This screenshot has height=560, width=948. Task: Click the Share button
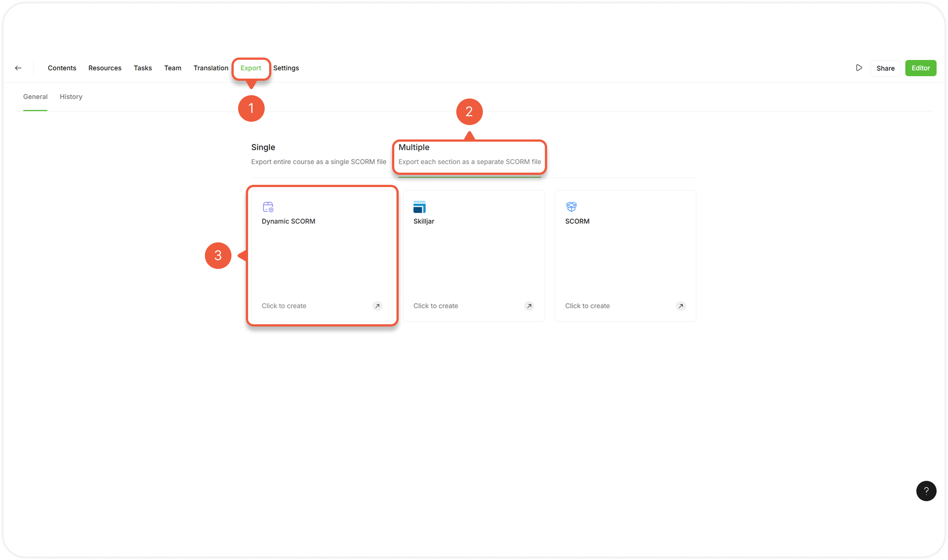[885, 68]
